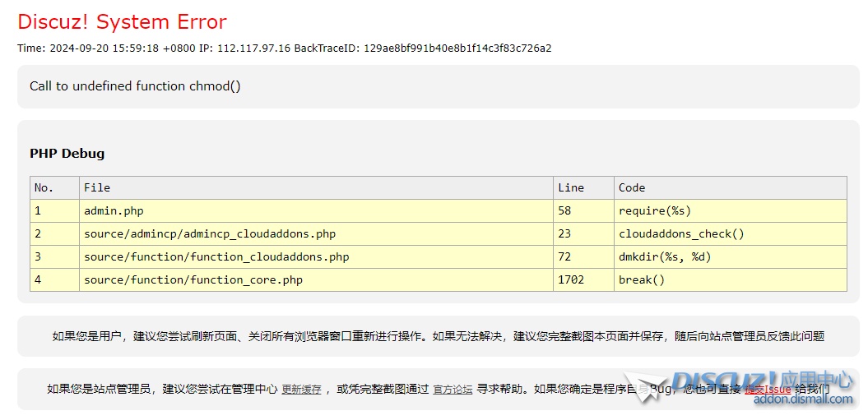Open the 官方论坛 link
Image resolution: width=868 pixels, height=420 pixels.
(453, 390)
